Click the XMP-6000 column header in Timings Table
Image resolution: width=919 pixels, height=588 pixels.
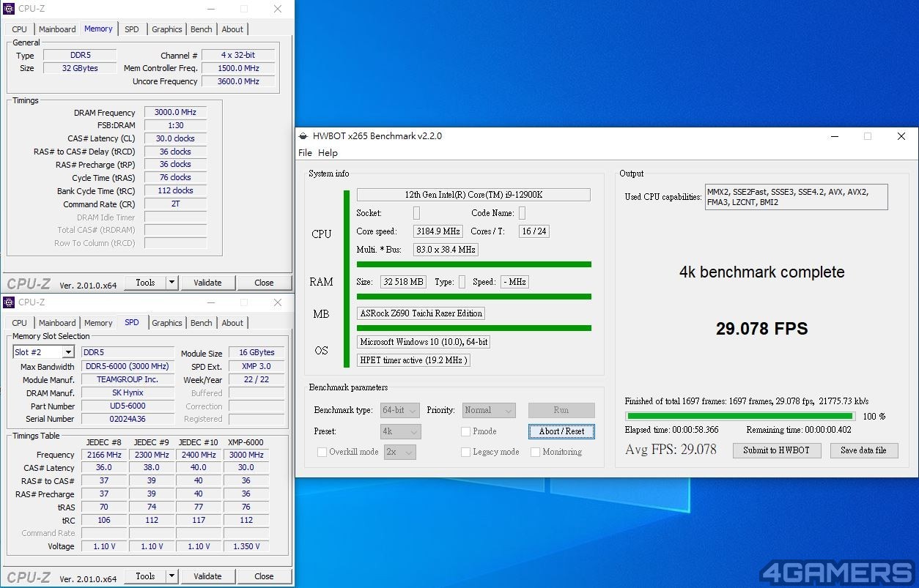[246, 442]
